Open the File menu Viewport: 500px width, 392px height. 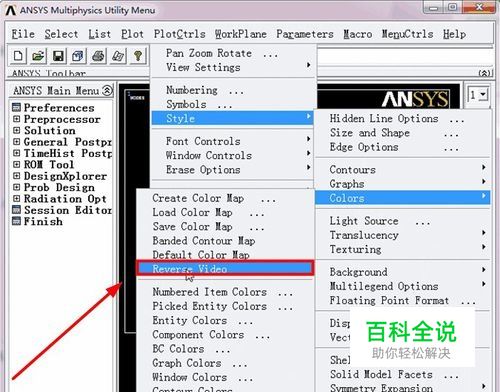(x=23, y=34)
